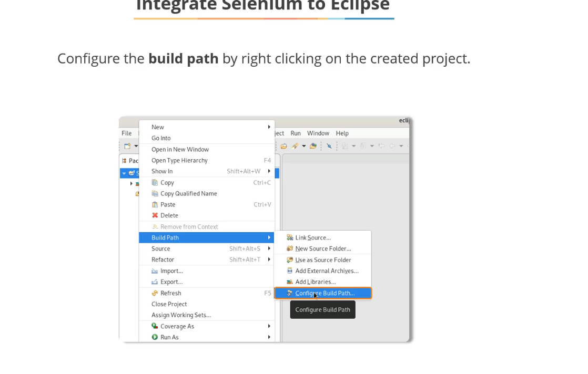588x374 pixels.
Task: Open the Back navigation history dropdown
Action: point(401,146)
